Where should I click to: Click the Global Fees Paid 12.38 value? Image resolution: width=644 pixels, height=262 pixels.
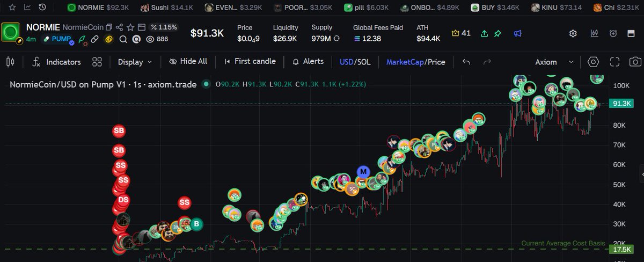[x=368, y=39]
